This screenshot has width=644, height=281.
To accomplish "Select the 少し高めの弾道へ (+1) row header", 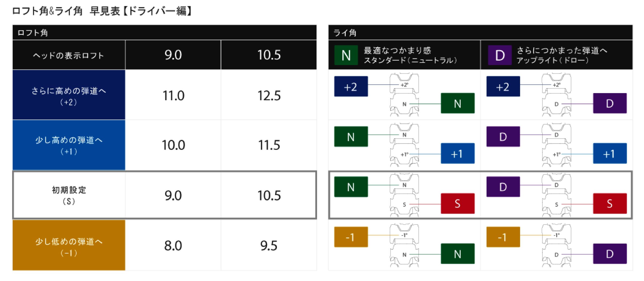I will tap(69, 145).
